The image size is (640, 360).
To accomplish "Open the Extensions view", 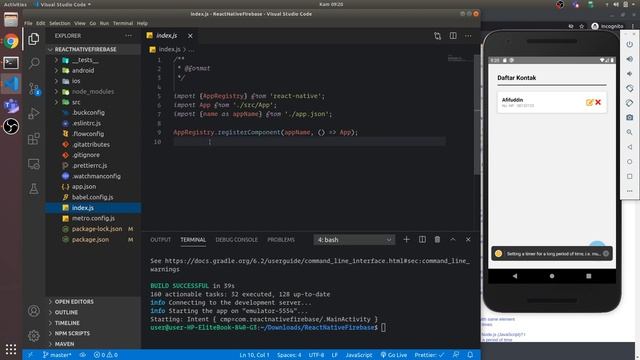I will 34,139.
